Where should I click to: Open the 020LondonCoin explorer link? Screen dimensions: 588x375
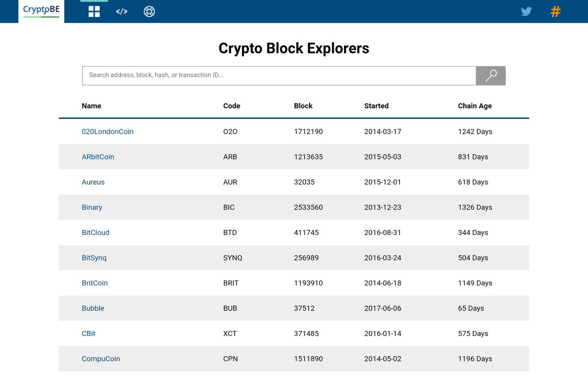click(x=107, y=132)
